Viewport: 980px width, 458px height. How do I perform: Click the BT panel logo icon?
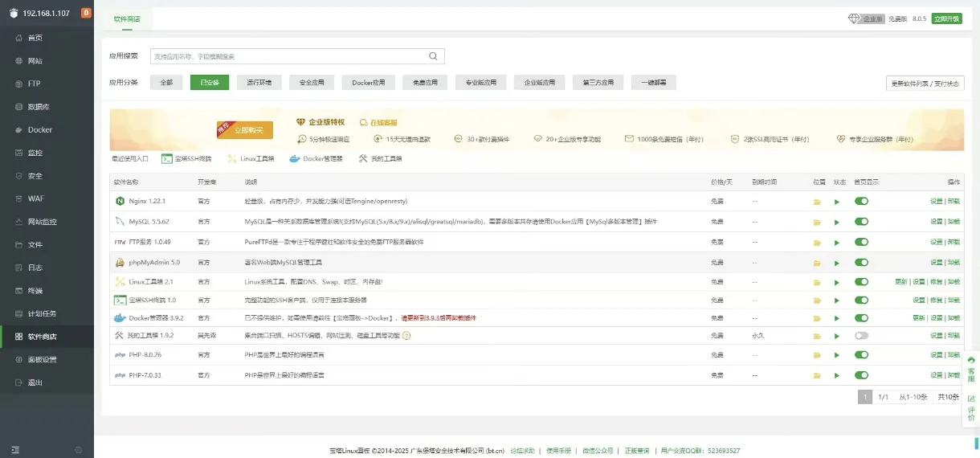tap(14, 13)
